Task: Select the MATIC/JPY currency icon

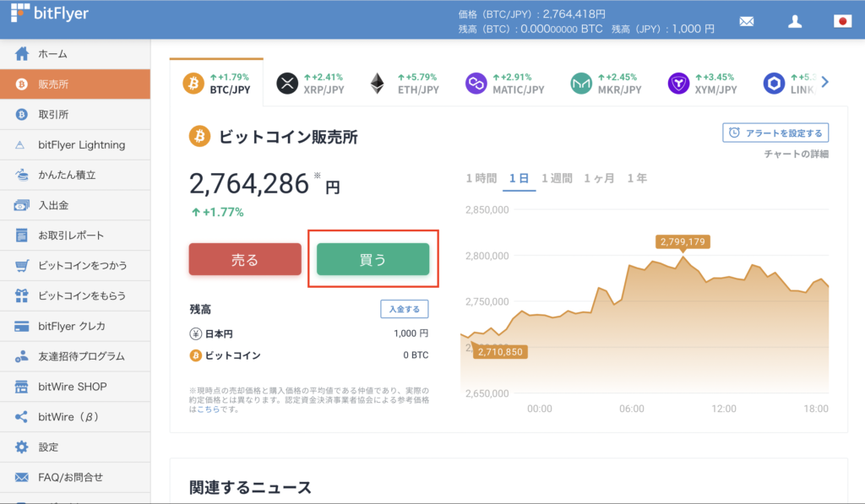Action: click(476, 82)
